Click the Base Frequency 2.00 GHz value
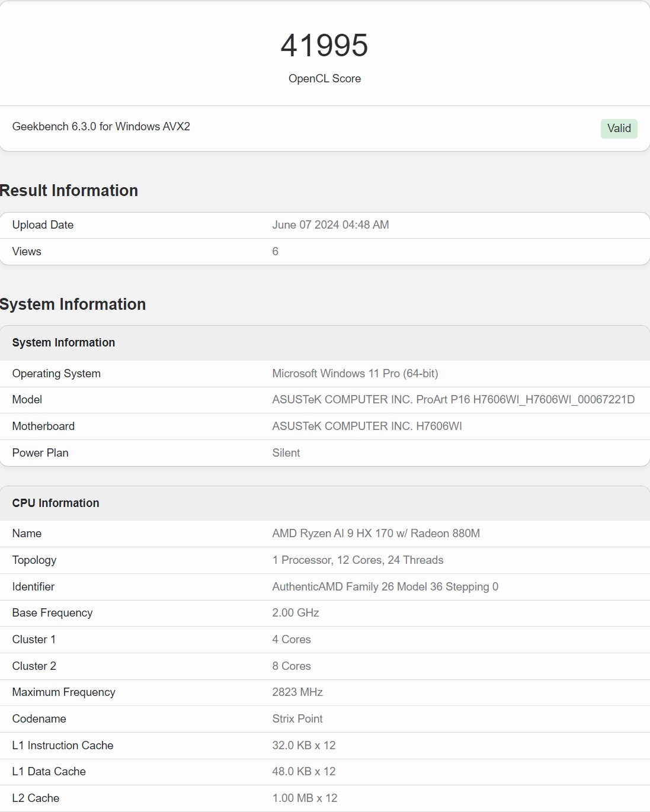This screenshot has height=812, width=650. tap(295, 613)
